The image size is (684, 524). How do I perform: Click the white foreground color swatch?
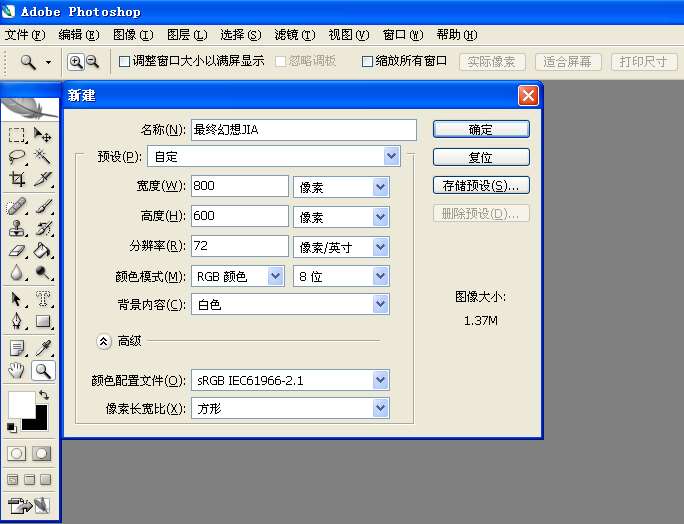(x=21, y=404)
